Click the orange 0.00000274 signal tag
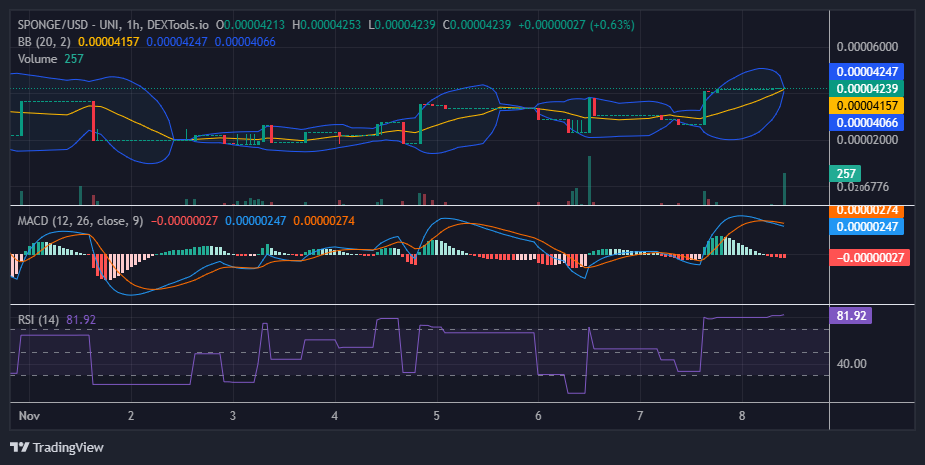The width and height of the screenshot is (925, 465). point(867,211)
